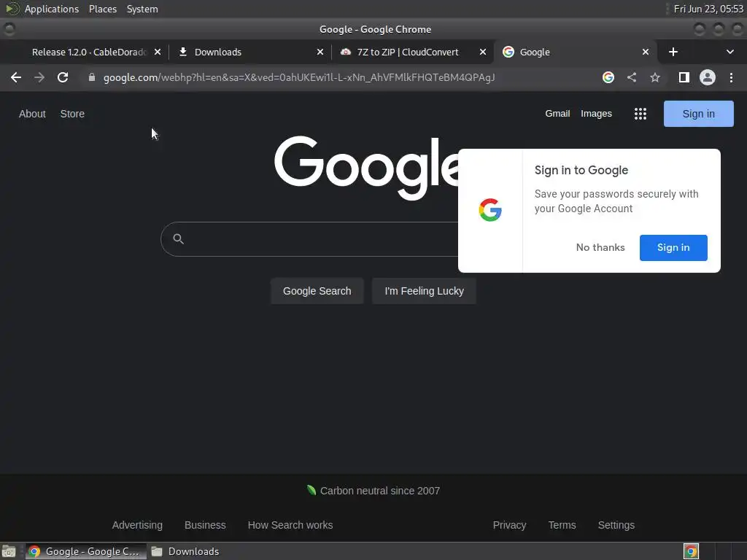Screen dimensions: 747x560
Task: Switch to Downloads window in taskbar
Action: [x=185, y=551]
